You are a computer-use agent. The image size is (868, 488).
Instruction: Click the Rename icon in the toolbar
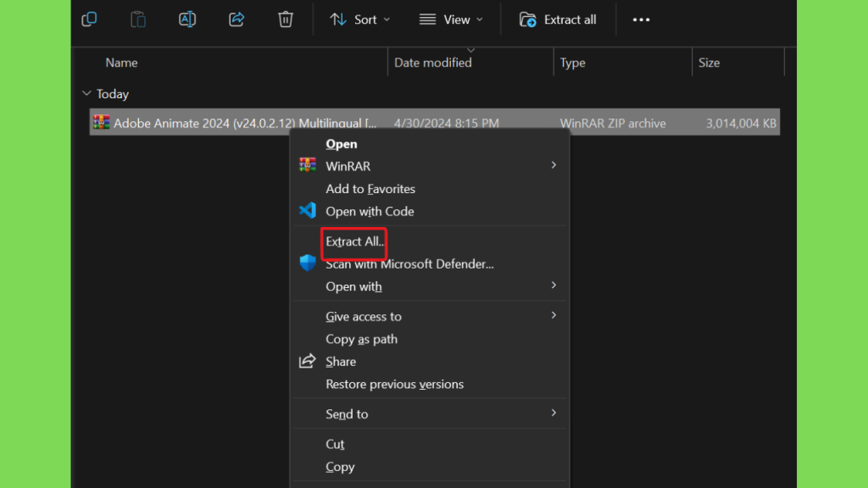click(187, 19)
